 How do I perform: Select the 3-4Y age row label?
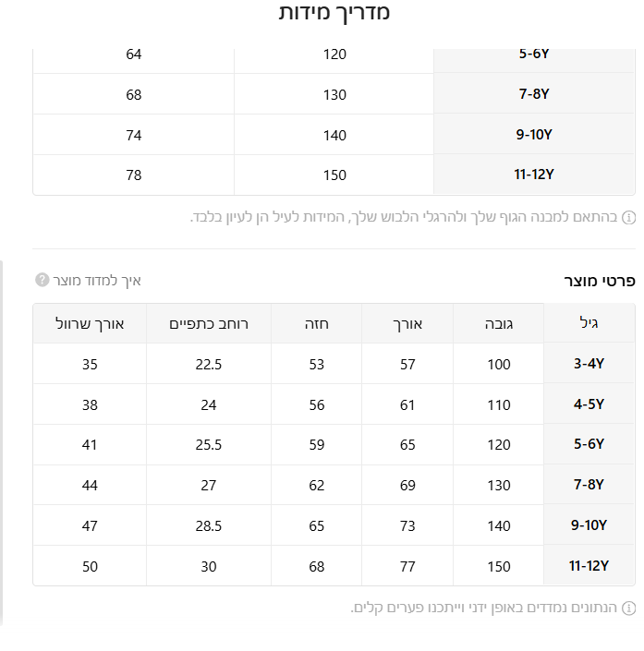click(x=589, y=364)
